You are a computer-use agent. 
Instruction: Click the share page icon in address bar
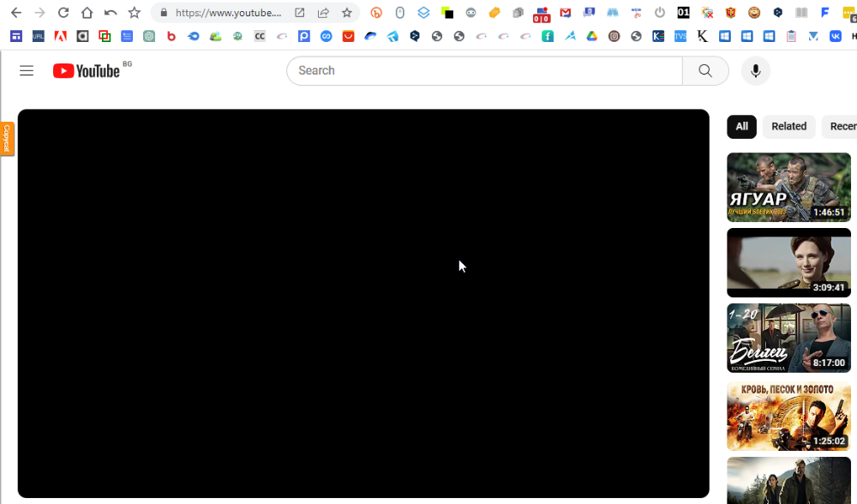click(x=323, y=13)
